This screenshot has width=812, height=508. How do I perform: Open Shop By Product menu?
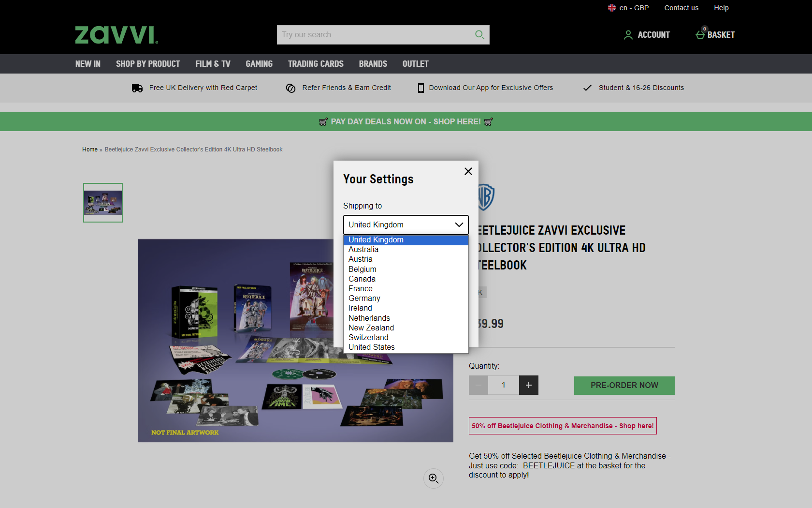click(x=148, y=64)
